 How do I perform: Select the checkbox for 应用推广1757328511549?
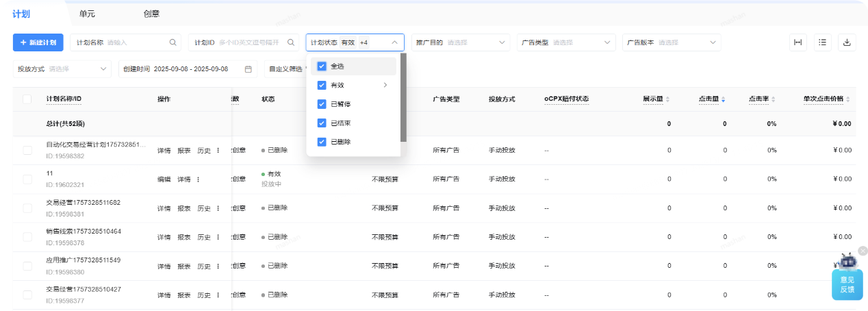[27, 266]
